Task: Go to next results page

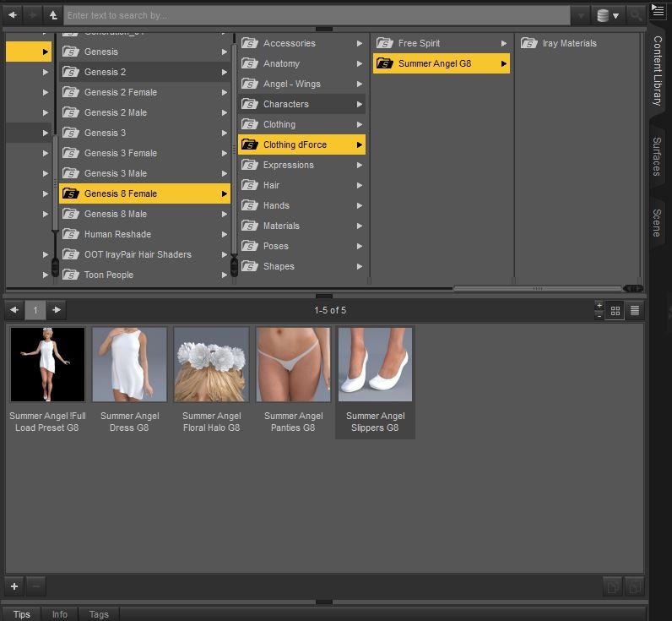Action: (x=57, y=309)
